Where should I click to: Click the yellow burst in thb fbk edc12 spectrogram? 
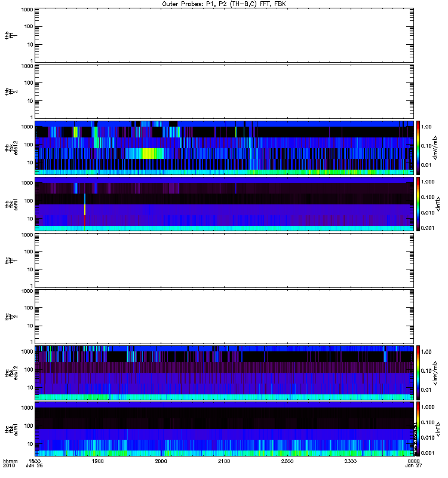pyautogui.click(x=150, y=154)
